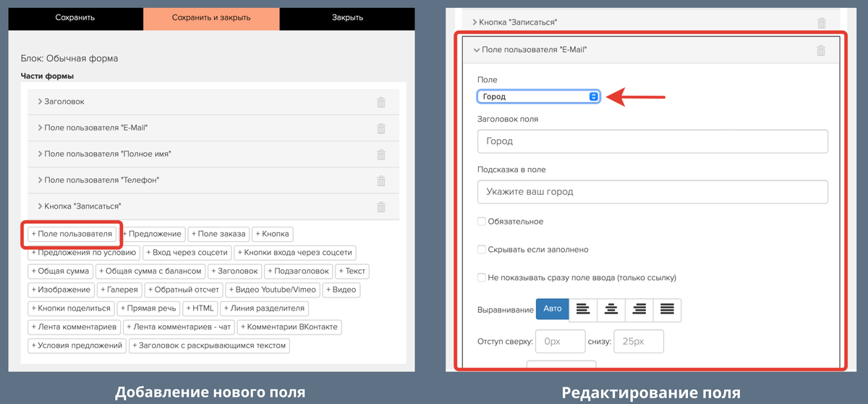Click the "Заголовок поля" input with Город
The height and width of the screenshot is (404, 868).
pyautogui.click(x=652, y=141)
